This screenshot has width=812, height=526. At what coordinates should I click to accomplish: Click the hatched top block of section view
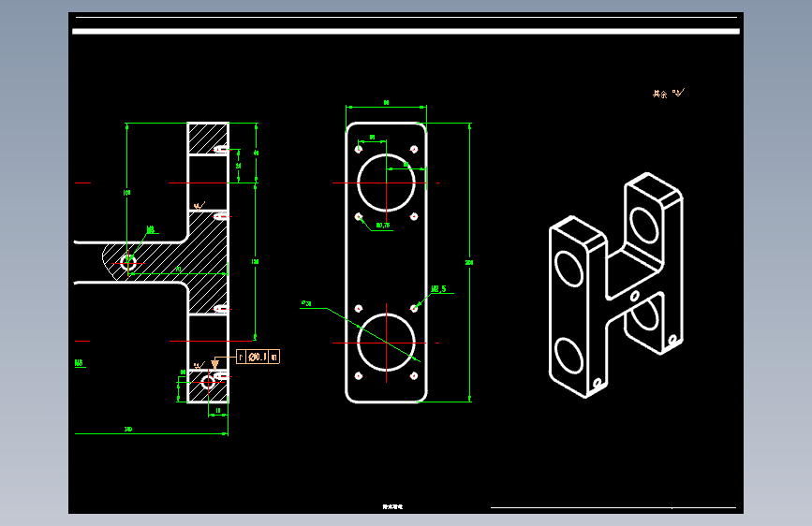(x=208, y=139)
